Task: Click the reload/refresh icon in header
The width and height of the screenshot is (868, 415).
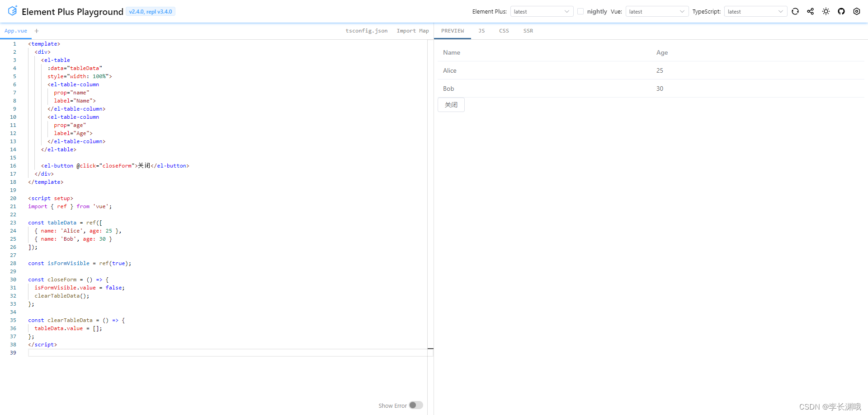Action: (x=795, y=11)
